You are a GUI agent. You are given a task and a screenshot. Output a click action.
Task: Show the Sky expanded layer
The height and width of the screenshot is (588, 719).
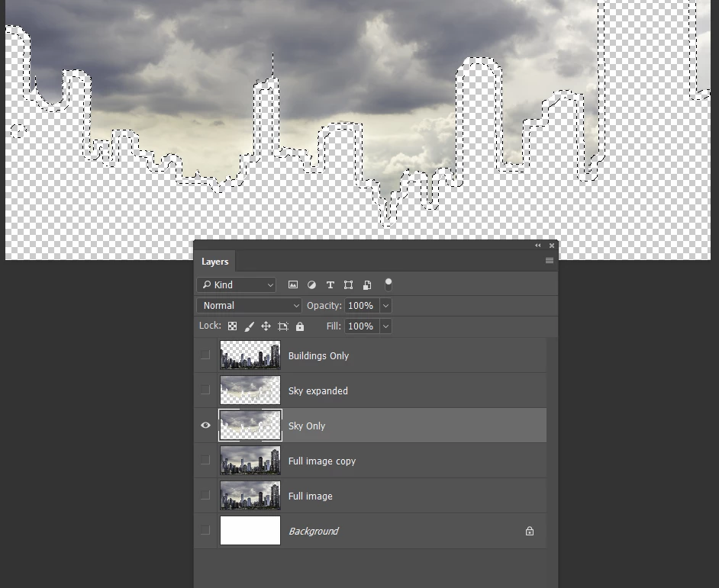coord(205,390)
